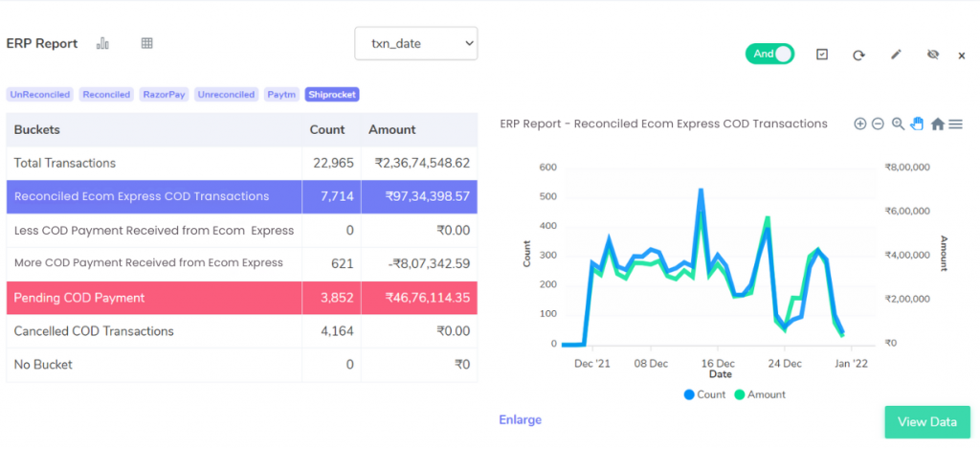Image resolution: width=980 pixels, height=449 pixels.
Task: Select the RazorPay tag
Action: 164,95
